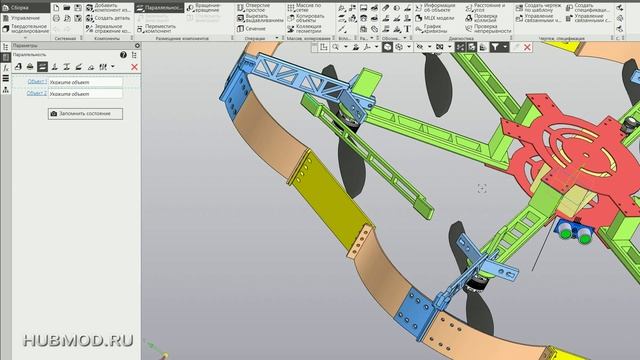Click Зеркальное отражение компонентов command
640x360 pixels.
coord(108,28)
